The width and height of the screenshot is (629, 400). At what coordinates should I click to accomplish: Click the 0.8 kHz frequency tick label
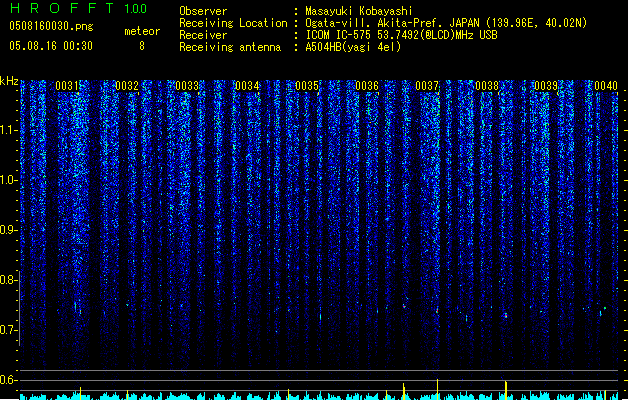pyautogui.click(x=8, y=280)
